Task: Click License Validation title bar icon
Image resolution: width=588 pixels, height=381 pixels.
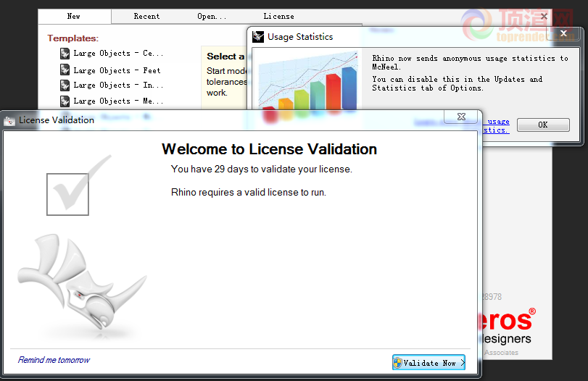Action: [9, 120]
